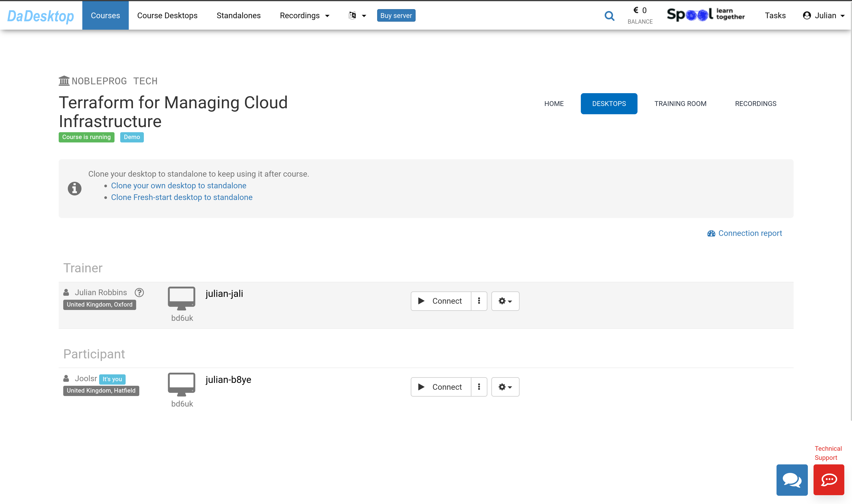Open the blue chat bubbles button
This screenshot has height=504, width=852.
pos(792,479)
